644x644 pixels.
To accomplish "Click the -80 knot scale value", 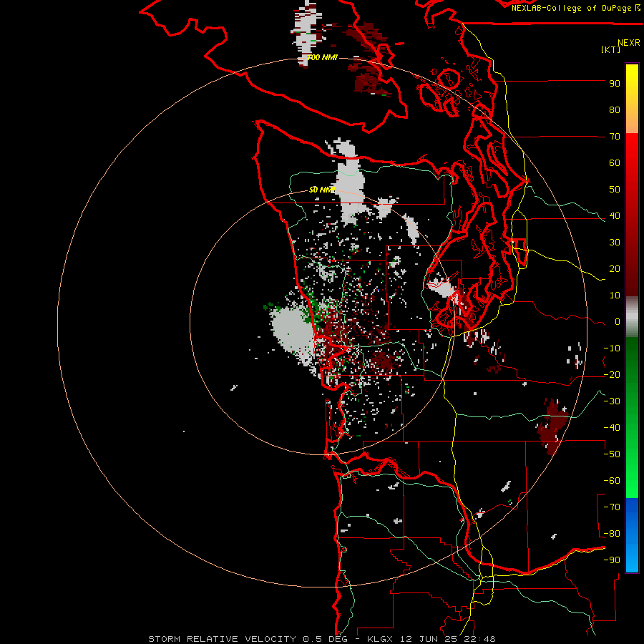I will (612, 534).
